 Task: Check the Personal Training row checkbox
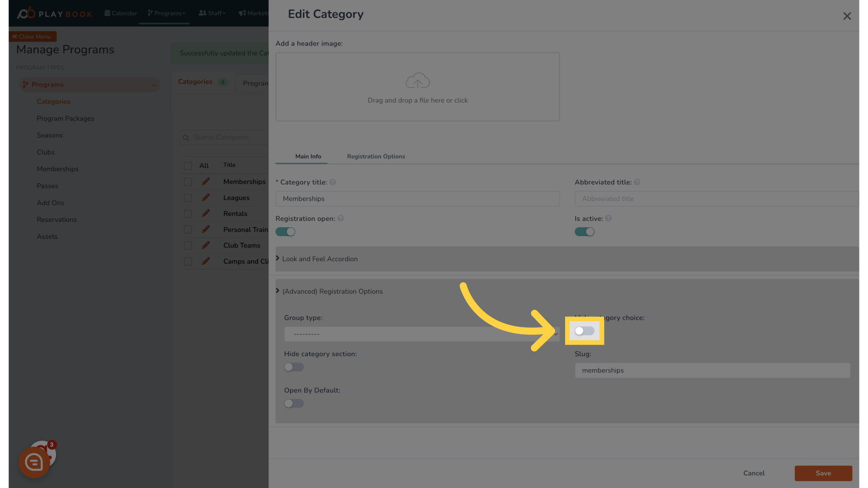tap(188, 230)
